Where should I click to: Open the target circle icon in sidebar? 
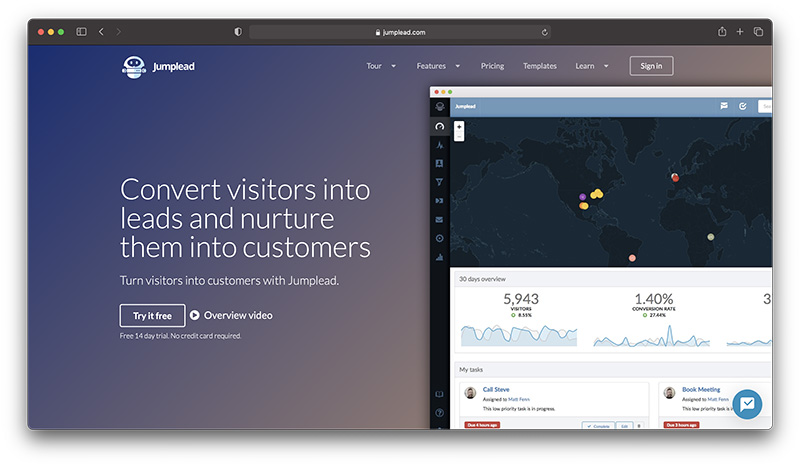439,238
